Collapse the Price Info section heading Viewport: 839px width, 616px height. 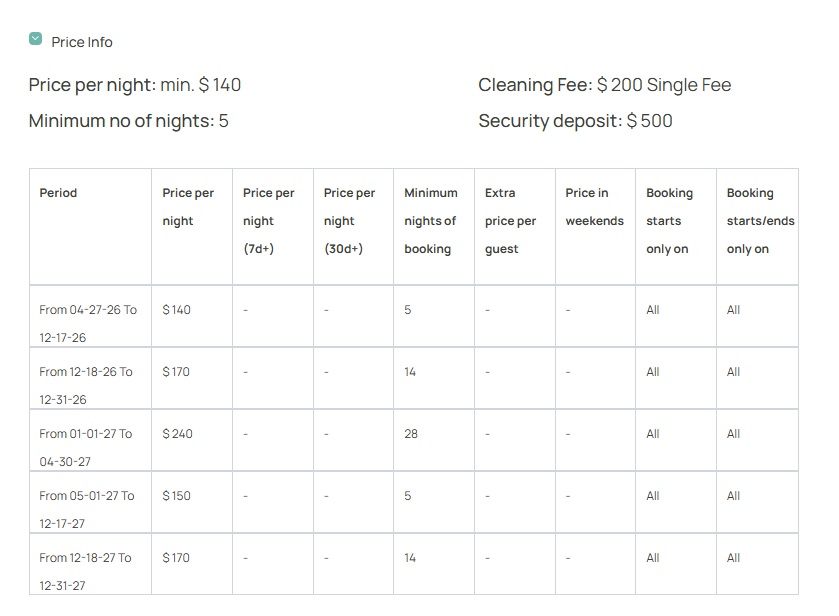pos(82,42)
